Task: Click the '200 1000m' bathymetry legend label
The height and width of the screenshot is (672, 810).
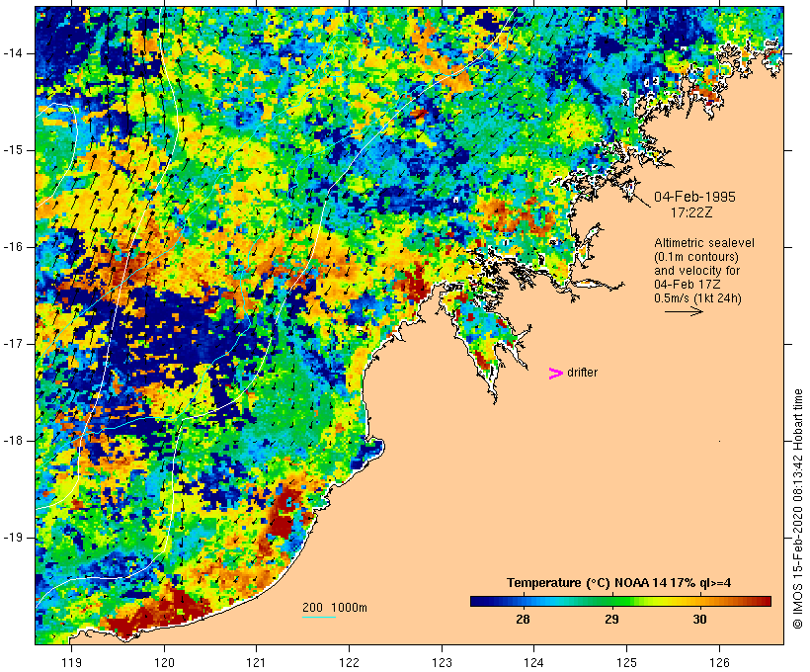Action: coord(335,608)
